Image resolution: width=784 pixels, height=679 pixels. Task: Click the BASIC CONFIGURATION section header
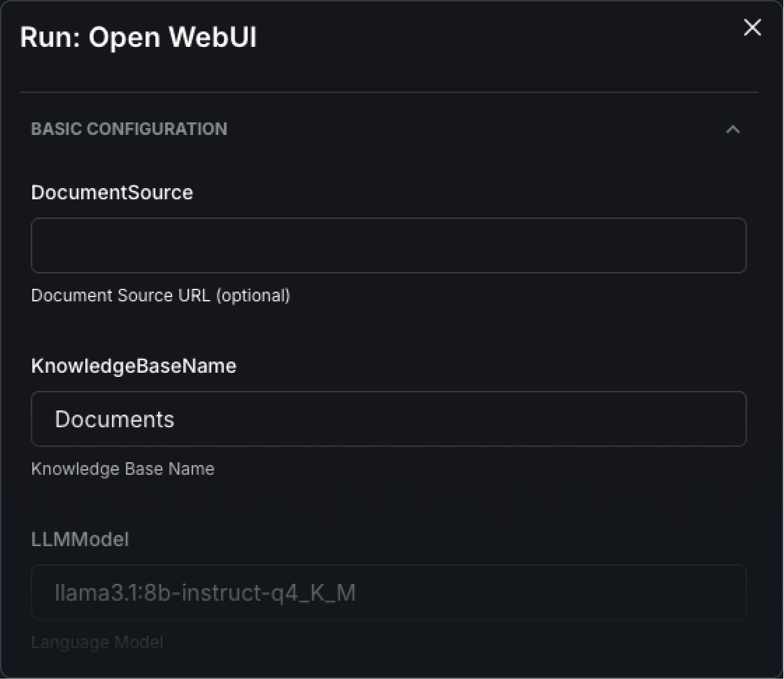click(129, 129)
